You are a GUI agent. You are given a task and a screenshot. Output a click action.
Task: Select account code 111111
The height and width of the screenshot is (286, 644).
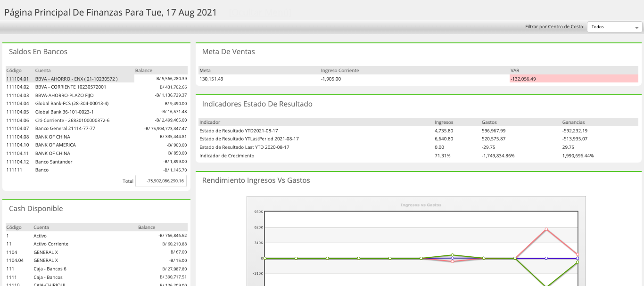[14, 170]
